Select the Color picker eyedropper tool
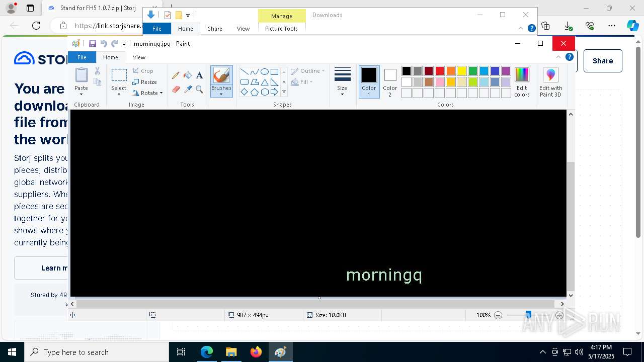Image resolution: width=644 pixels, height=362 pixels. coord(188,89)
